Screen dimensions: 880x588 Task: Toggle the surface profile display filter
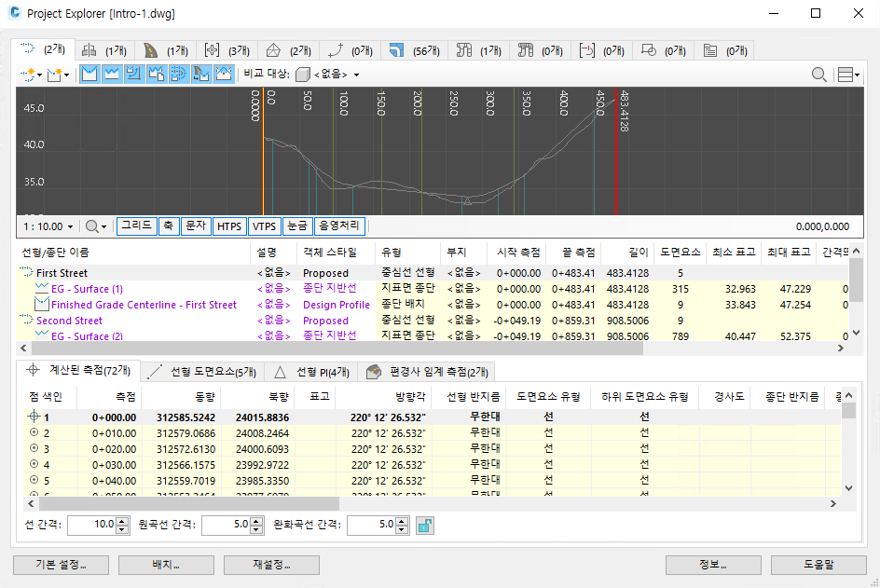point(112,74)
